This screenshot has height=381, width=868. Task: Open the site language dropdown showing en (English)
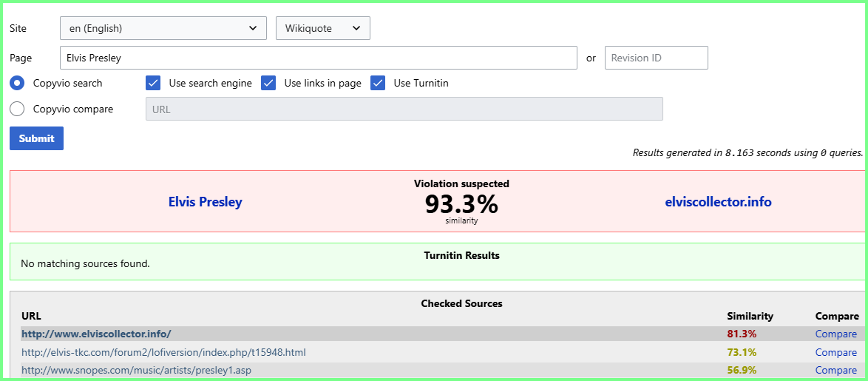coord(163,28)
